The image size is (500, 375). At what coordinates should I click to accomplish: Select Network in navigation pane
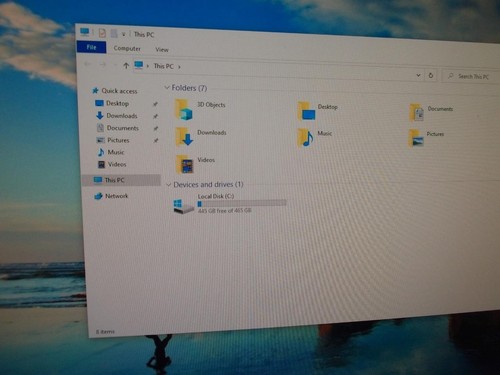pyautogui.click(x=116, y=196)
